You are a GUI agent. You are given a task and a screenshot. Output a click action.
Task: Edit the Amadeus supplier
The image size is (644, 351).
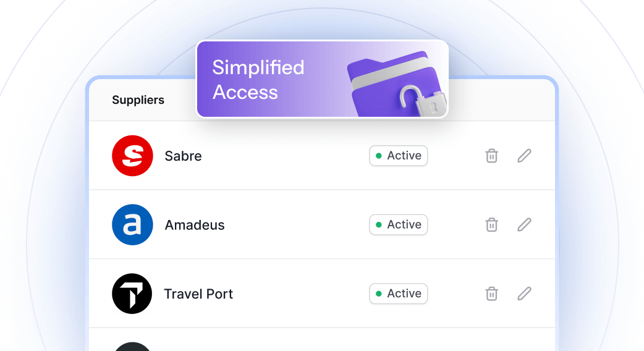[524, 225]
